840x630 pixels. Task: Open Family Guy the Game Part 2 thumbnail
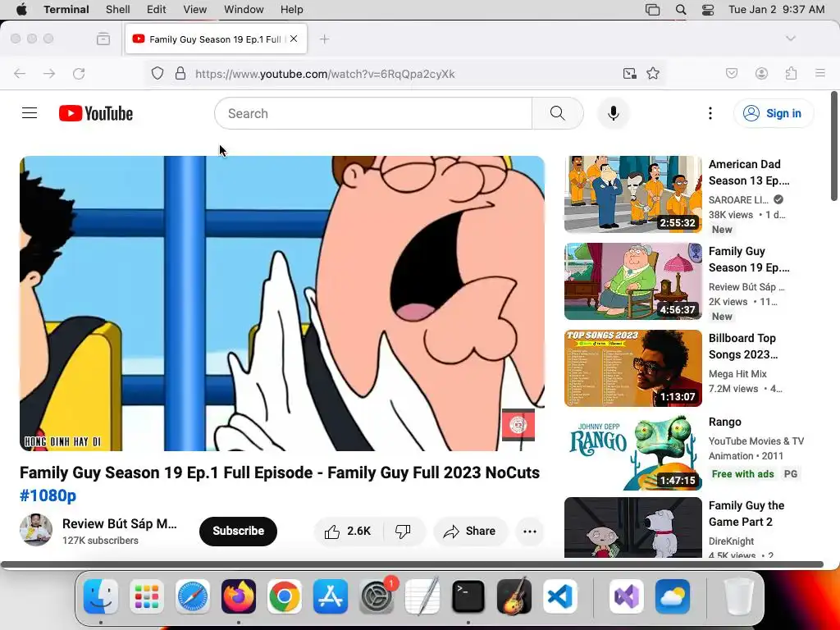click(633, 527)
